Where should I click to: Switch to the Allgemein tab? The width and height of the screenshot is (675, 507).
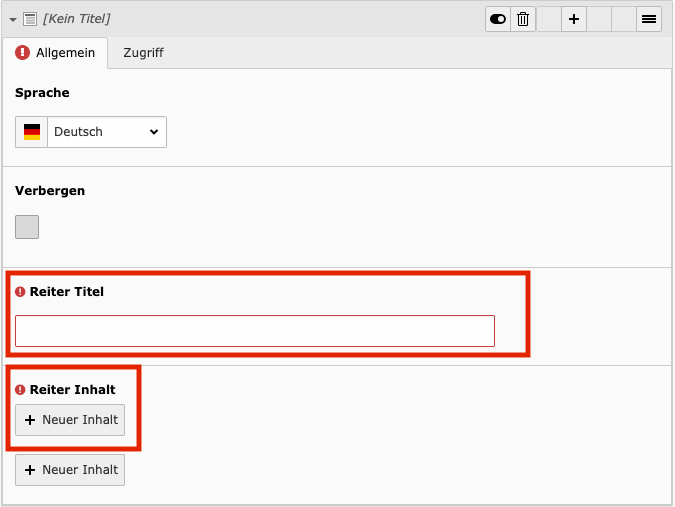(x=55, y=53)
